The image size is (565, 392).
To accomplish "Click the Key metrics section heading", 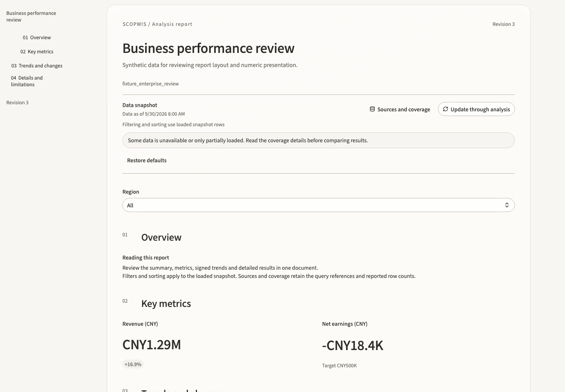I will pos(166,304).
